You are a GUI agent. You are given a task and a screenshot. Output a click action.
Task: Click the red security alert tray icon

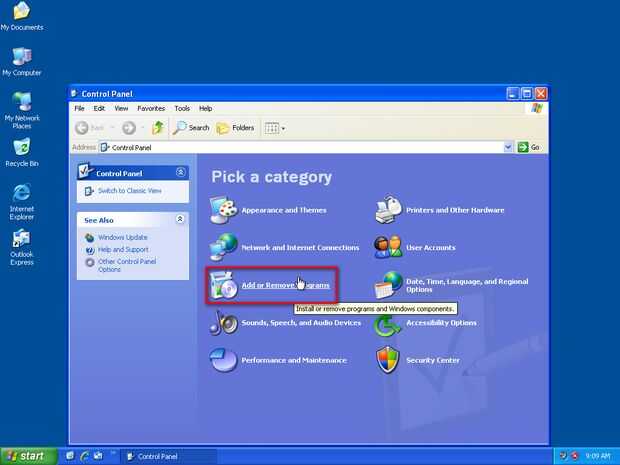coord(575,456)
